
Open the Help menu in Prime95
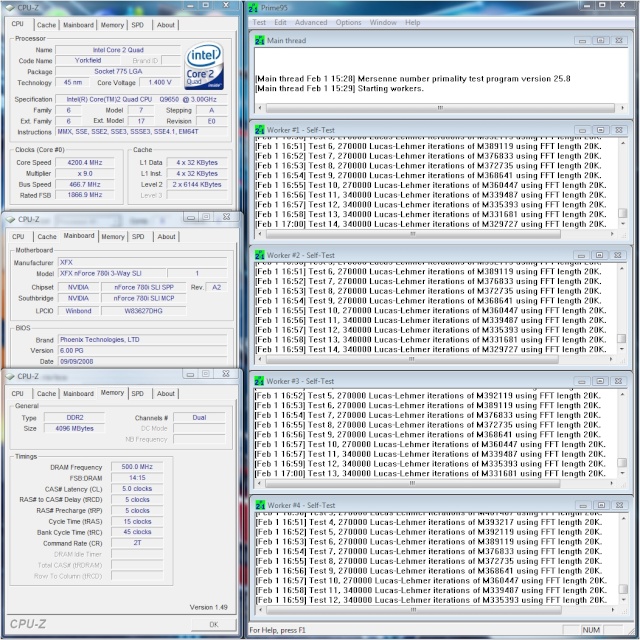(x=412, y=22)
